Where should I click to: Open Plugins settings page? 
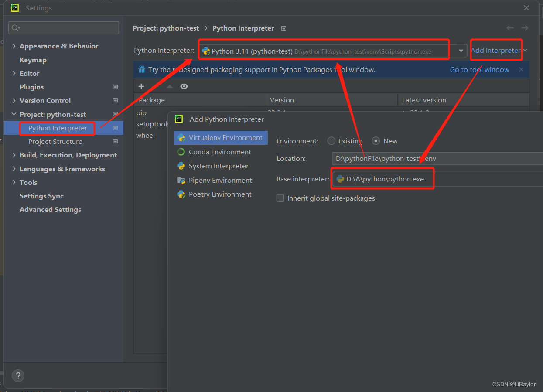[31, 87]
